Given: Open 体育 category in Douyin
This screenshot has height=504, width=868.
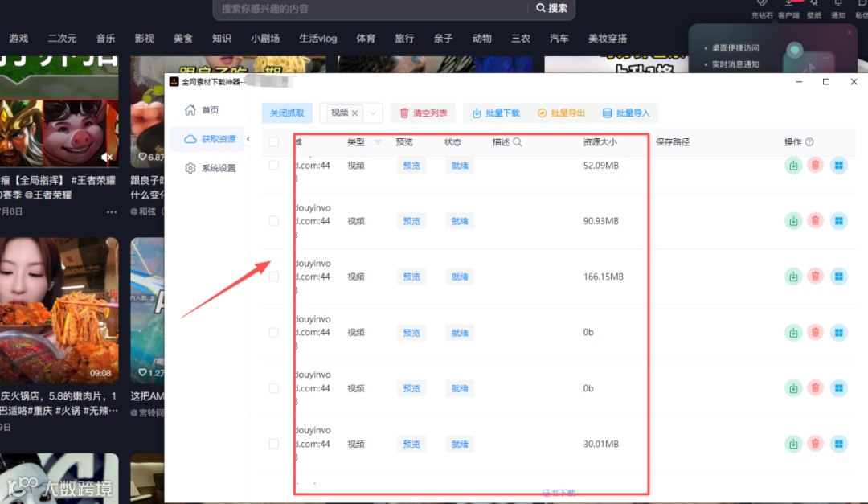Looking at the screenshot, I should [x=366, y=39].
